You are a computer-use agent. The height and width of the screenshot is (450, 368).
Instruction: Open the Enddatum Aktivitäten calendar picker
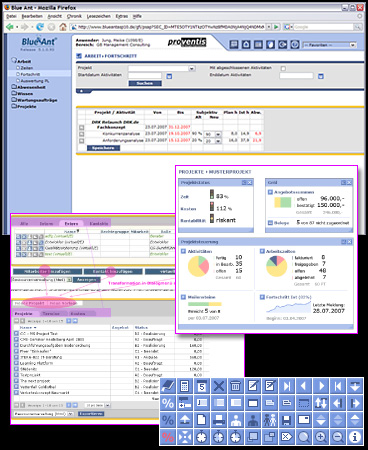coord(321,76)
